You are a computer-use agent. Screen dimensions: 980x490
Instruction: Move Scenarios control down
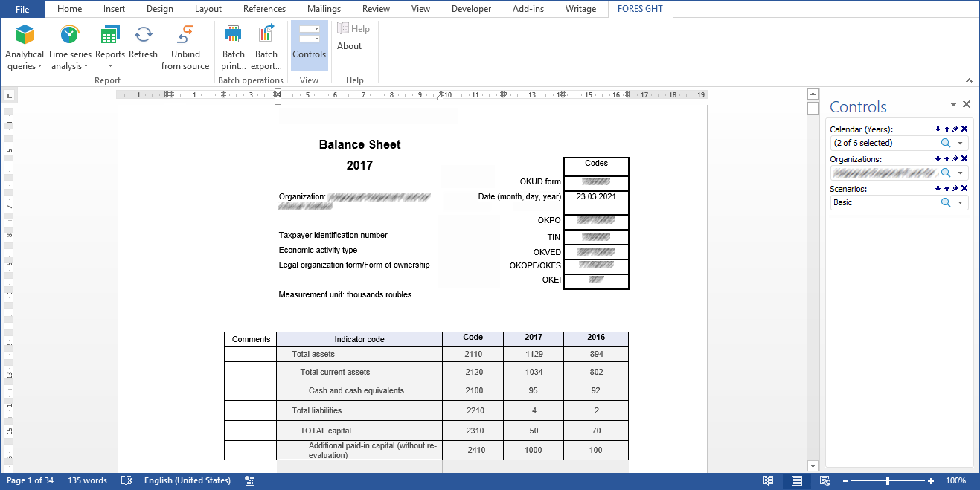point(938,189)
